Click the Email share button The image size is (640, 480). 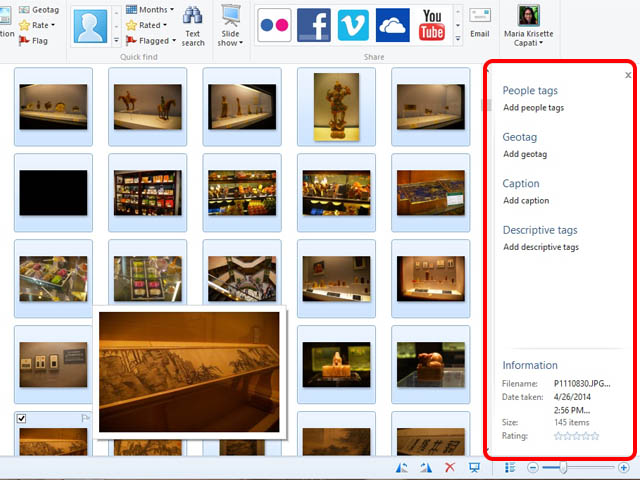pyautogui.click(x=480, y=24)
